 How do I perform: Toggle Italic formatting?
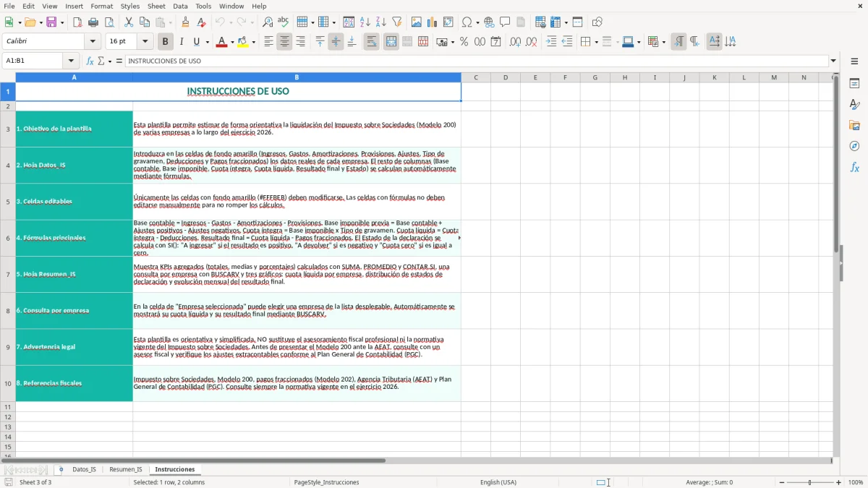click(181, 42)
